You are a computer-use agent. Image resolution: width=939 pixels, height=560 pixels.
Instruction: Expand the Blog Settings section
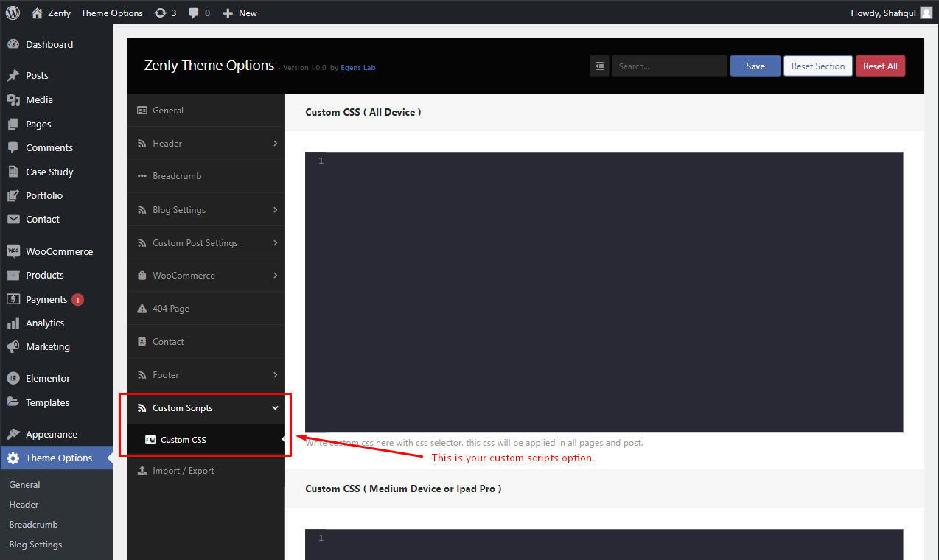click(206, 210)
